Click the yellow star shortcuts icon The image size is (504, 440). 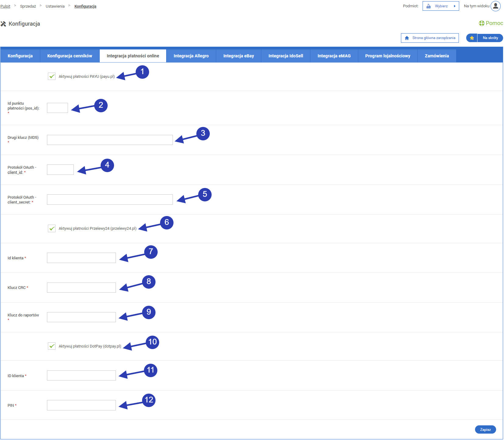[472, 38]
